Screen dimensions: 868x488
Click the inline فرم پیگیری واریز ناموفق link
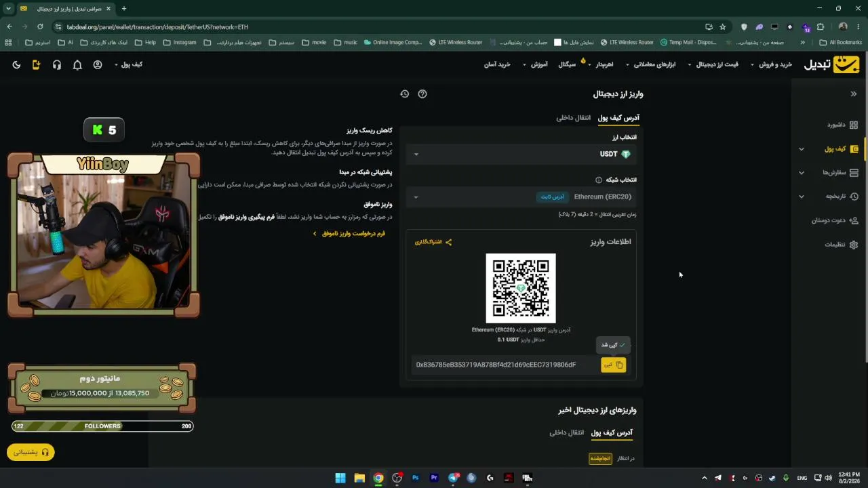246,217
